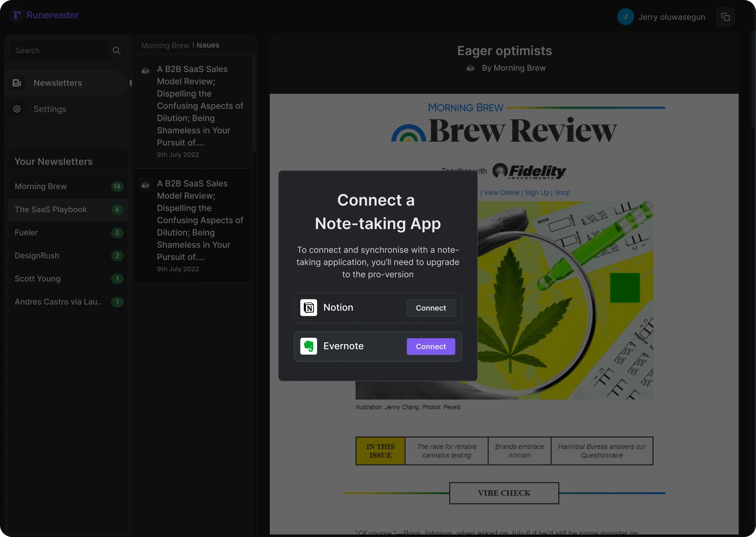Screen dimensions: 756x537
Task: Click the coffee icon beside By Morning Brew
Action: click(470, 68)
